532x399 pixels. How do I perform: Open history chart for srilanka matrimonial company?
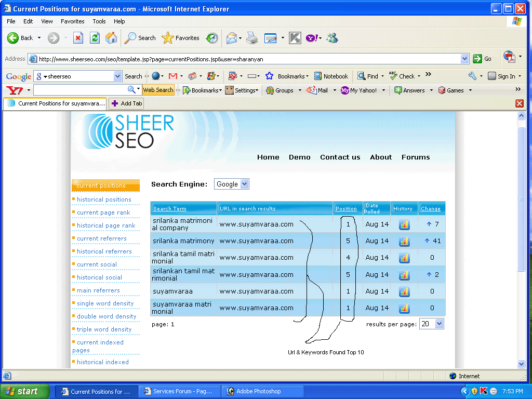coord(404,224)
